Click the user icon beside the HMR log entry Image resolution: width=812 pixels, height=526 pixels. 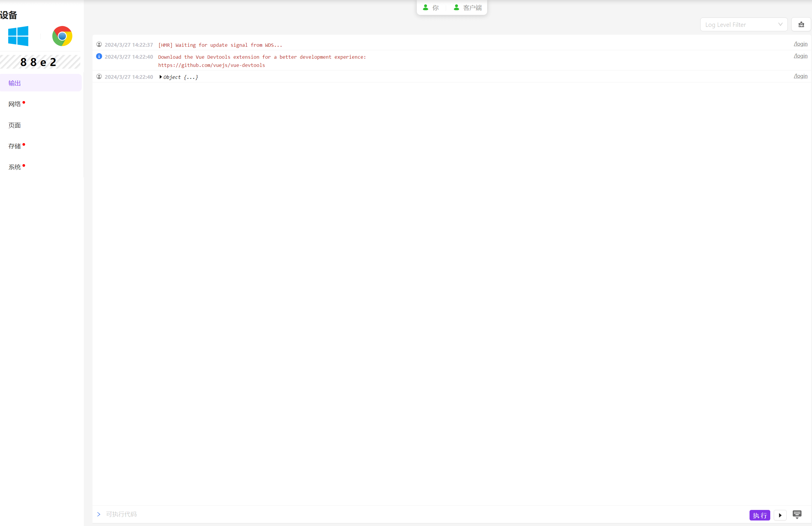[99, 44]
